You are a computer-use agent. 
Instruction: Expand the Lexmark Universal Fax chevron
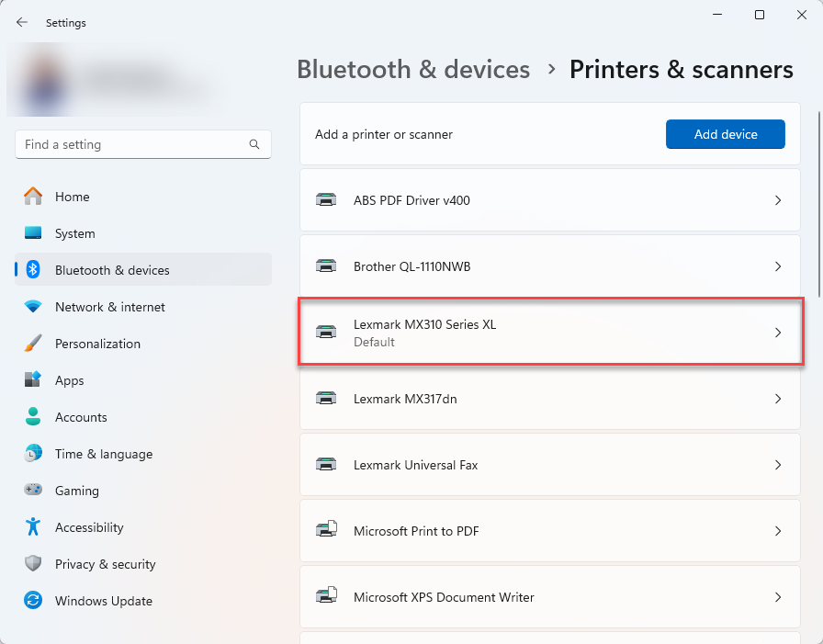777,465
